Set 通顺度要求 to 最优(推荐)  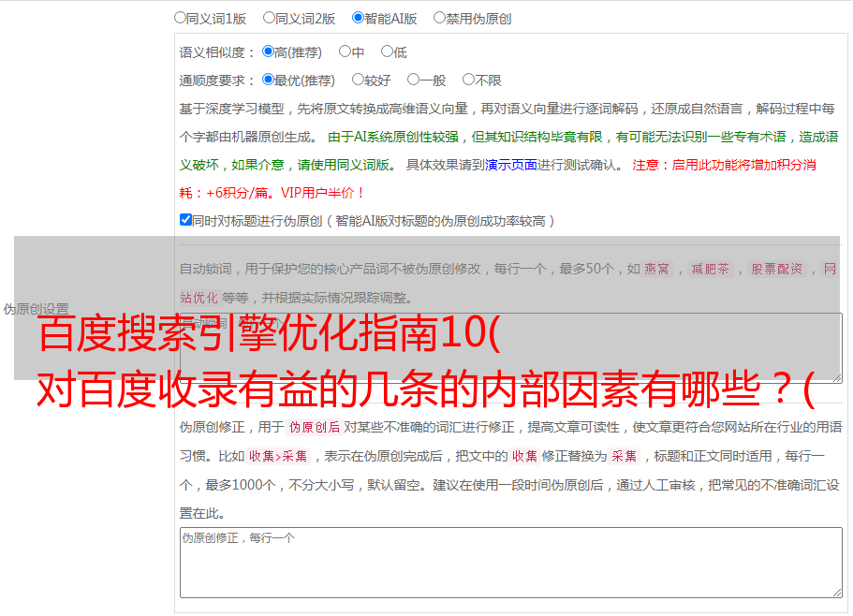(x=268, y=80)
